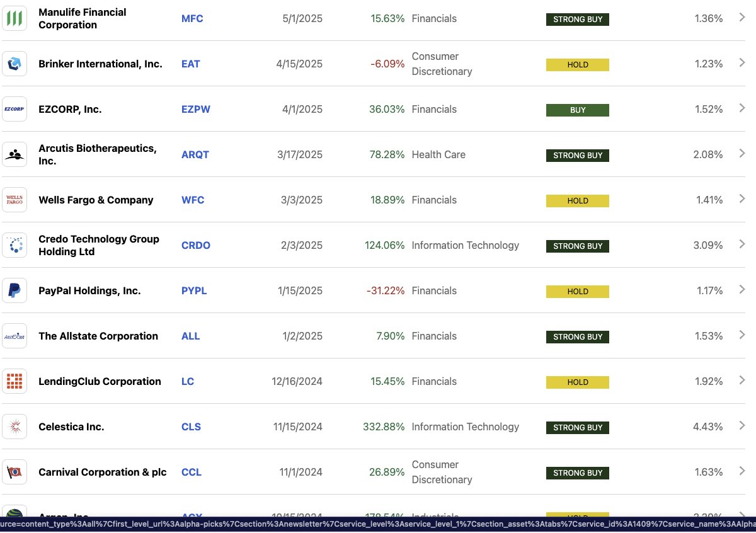The image size is (756, 533).
Task: Open the LC ticker link
Action: (x=188, y=382)
